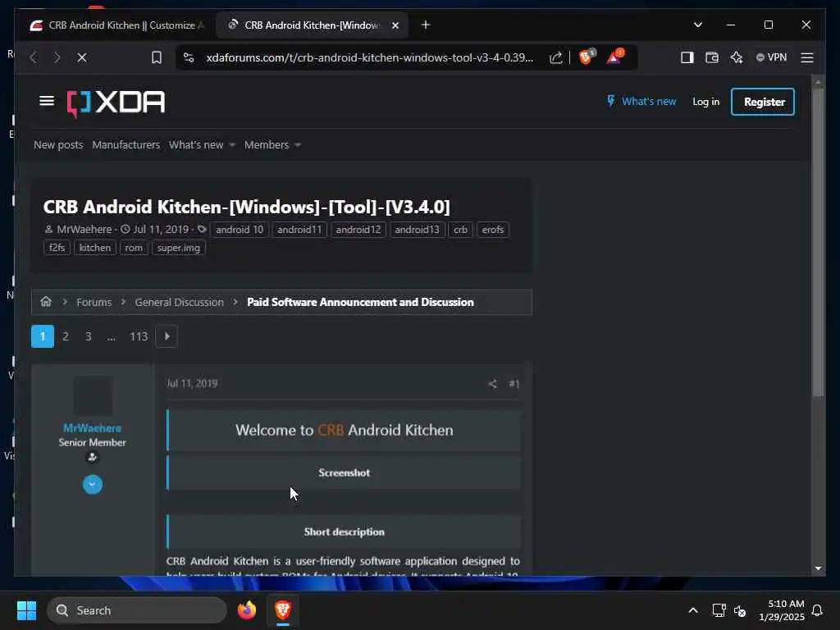The height and width of the screenshot is (630, 840).
Task: Click the browser address bar URL
Action: (x=370, y=57)
